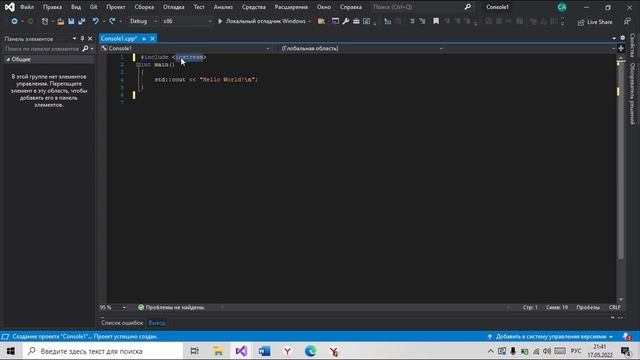Open the Проект menu
The height and width of the screenshot is (360, 640).
[x=116, y=7]
